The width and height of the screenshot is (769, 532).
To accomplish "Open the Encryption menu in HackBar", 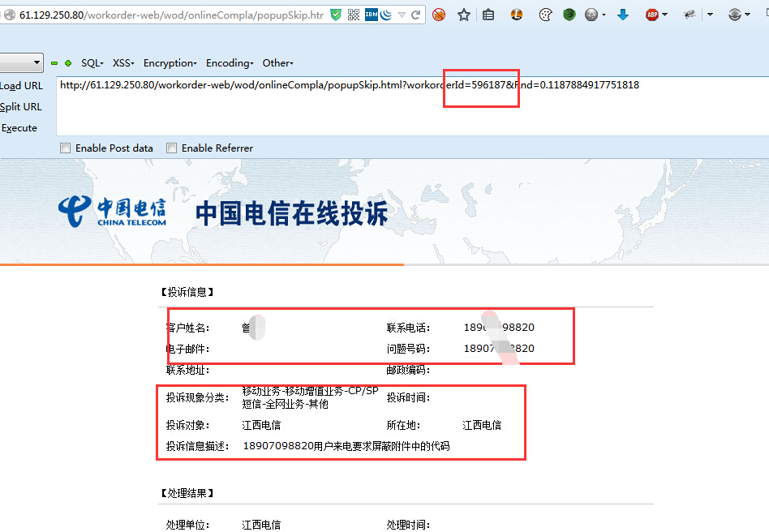I will (170, 62).
